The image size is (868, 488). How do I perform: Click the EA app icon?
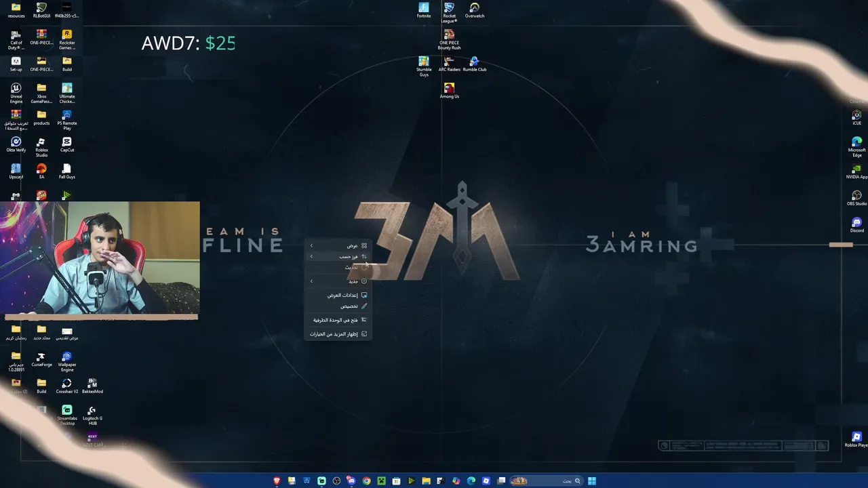tap(41, 171)
